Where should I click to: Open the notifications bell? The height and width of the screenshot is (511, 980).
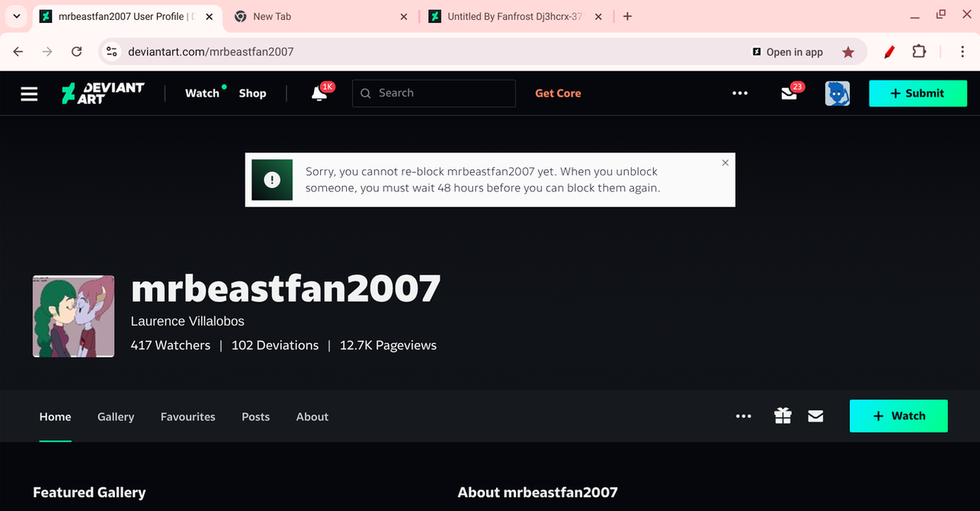tap(319, 93)
